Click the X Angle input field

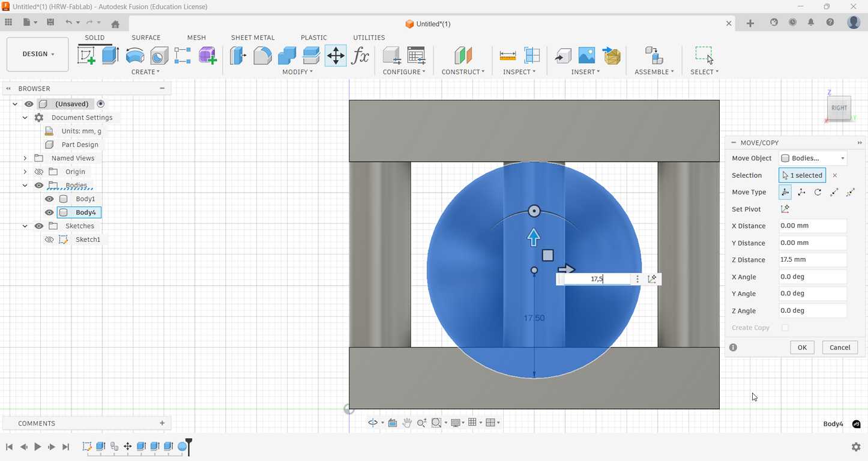[x=813, y=277]
